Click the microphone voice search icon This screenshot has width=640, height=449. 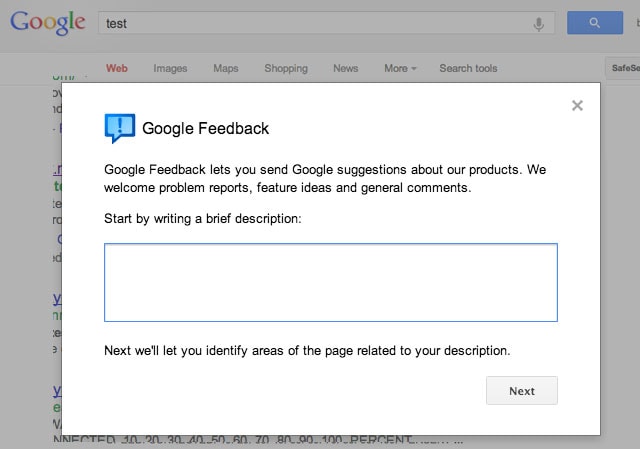tap(538, 24)
